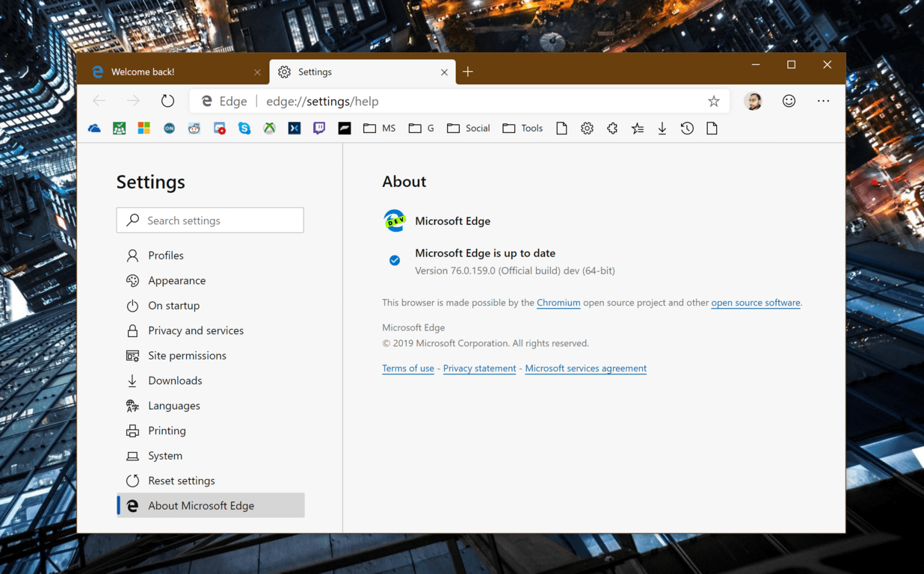Open Privacy and services settings
Screen dimensions: 924x574
(x=211, y=330)
